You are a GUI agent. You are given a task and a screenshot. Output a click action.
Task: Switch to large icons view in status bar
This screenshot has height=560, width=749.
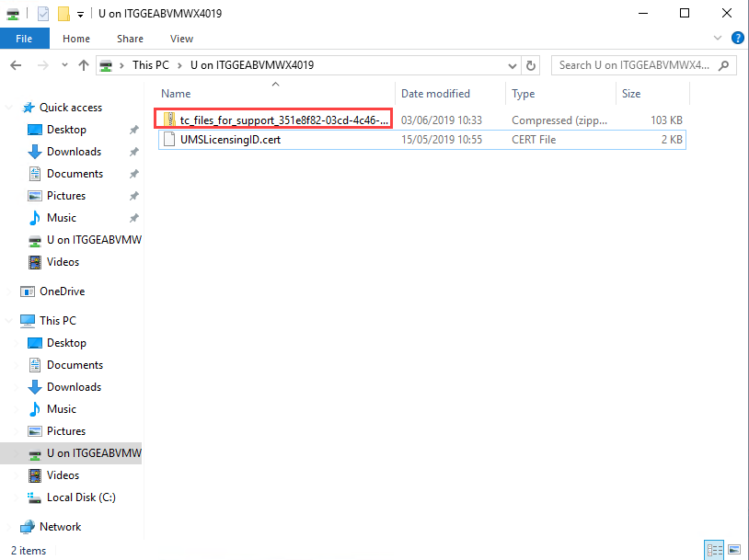733,550
